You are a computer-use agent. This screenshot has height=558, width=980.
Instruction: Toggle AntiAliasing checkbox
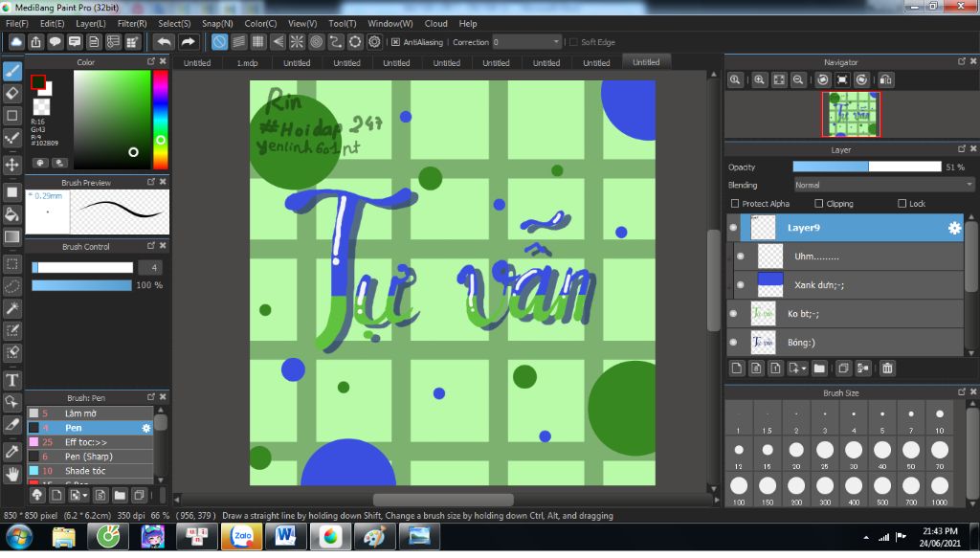pos(395,42)
